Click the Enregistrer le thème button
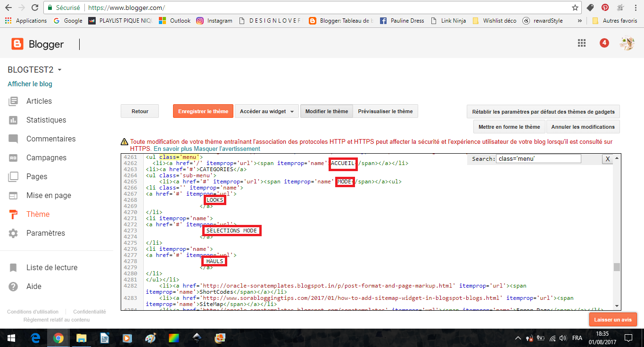 tap(203, 112)
